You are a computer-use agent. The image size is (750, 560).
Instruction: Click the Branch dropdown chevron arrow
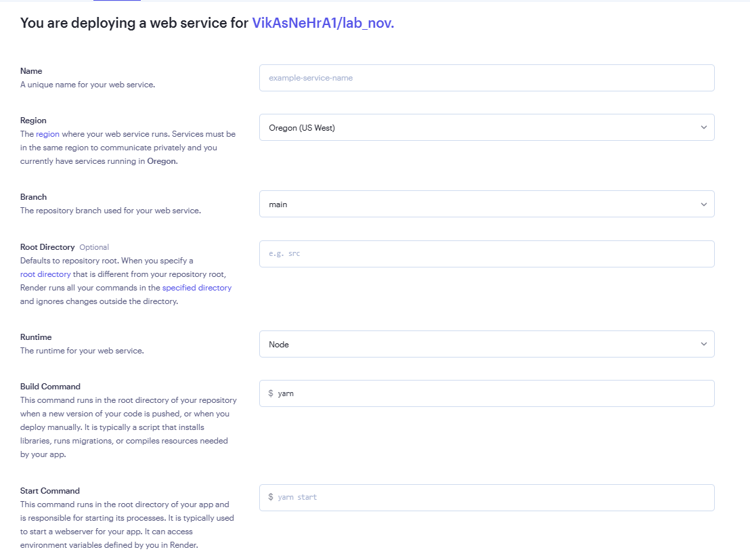[703, 203]
